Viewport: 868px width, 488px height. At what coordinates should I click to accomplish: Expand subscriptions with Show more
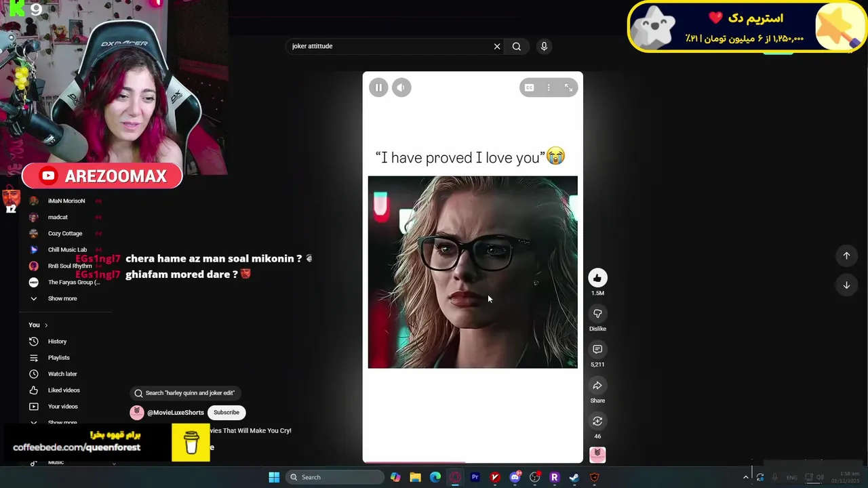coord(62,299)
